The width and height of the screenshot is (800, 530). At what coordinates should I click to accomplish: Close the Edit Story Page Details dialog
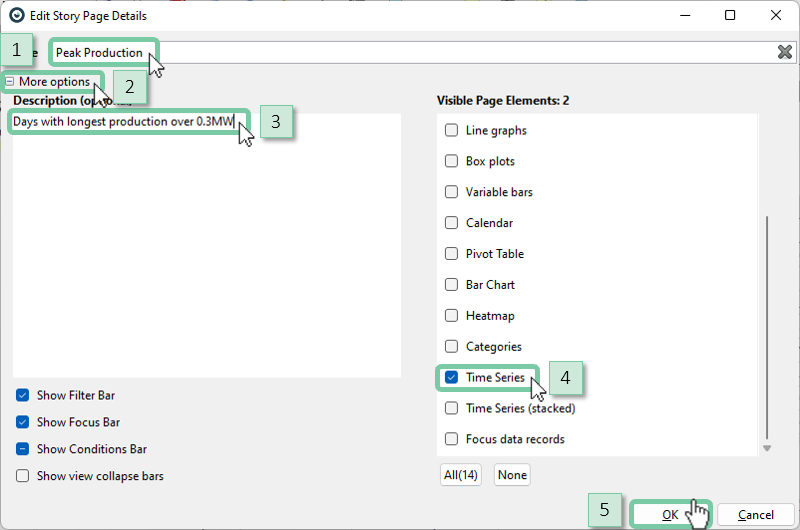pos(776,15)
